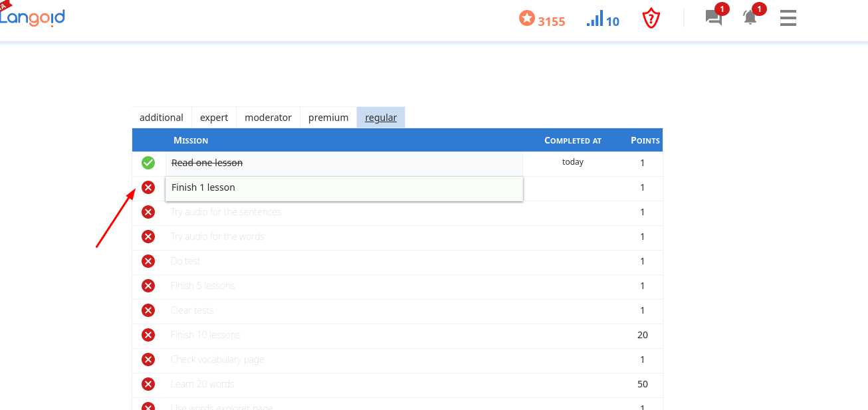This screenshot has height=410, width=868.
Task: Click red X beside Clear tests
Action: 148,310
